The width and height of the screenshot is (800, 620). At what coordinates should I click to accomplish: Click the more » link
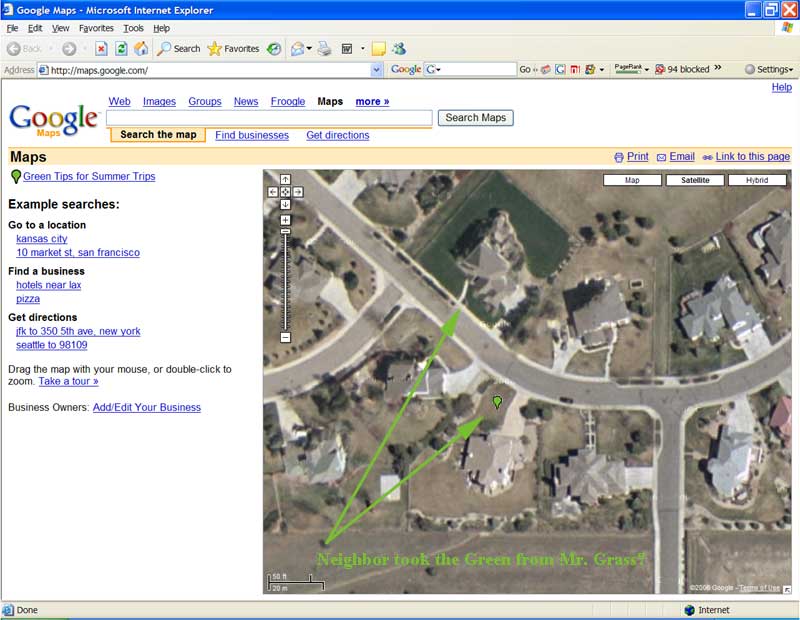372,102
